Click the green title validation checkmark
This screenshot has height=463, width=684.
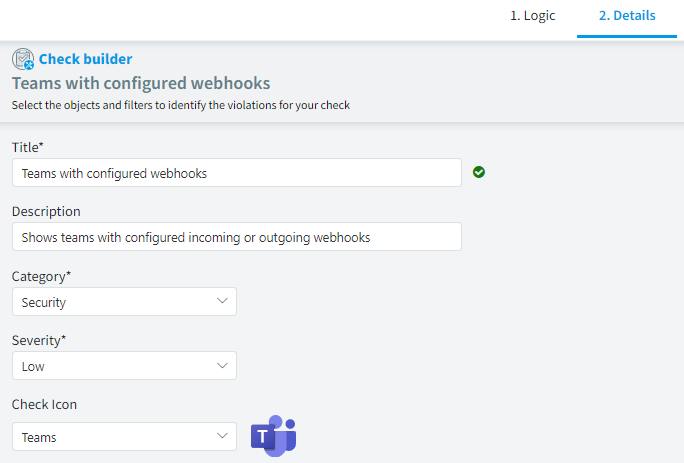point(479,172)
